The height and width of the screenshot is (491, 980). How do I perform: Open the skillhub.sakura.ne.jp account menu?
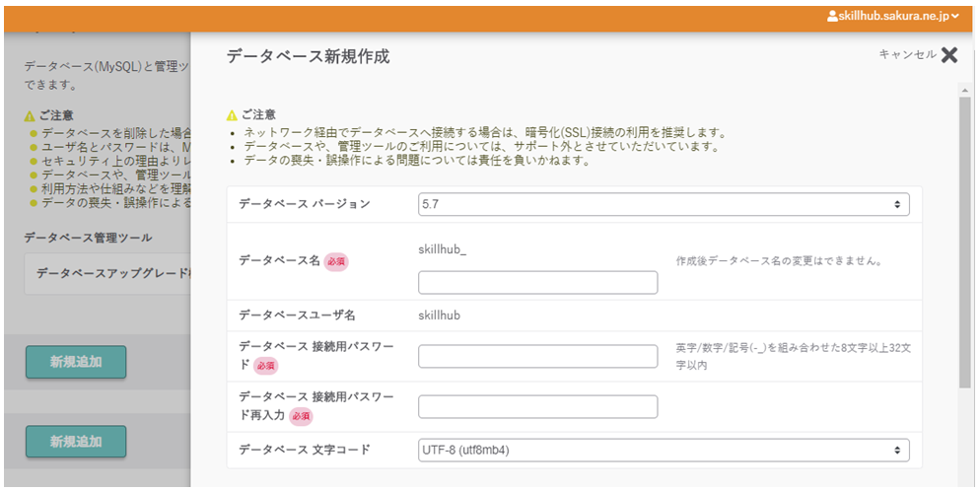click(893, 16)
